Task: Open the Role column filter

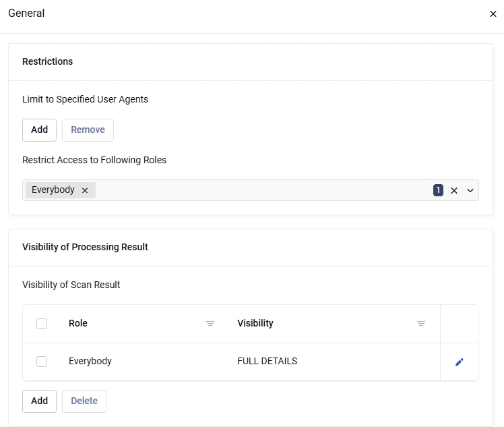Action: 210,323
